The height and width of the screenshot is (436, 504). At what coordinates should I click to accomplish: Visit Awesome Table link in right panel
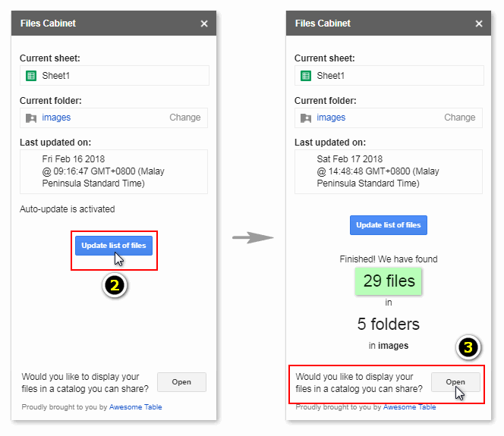pos(409,407)
